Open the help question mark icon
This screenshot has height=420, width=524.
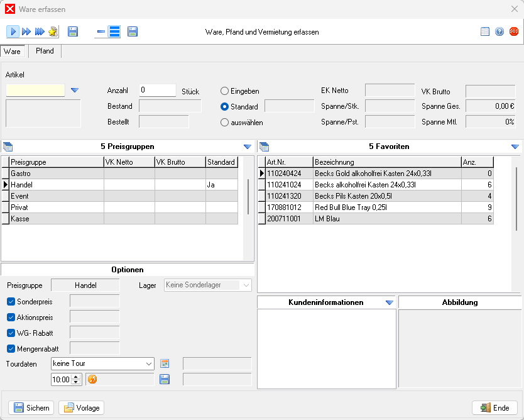click(499, 31)
